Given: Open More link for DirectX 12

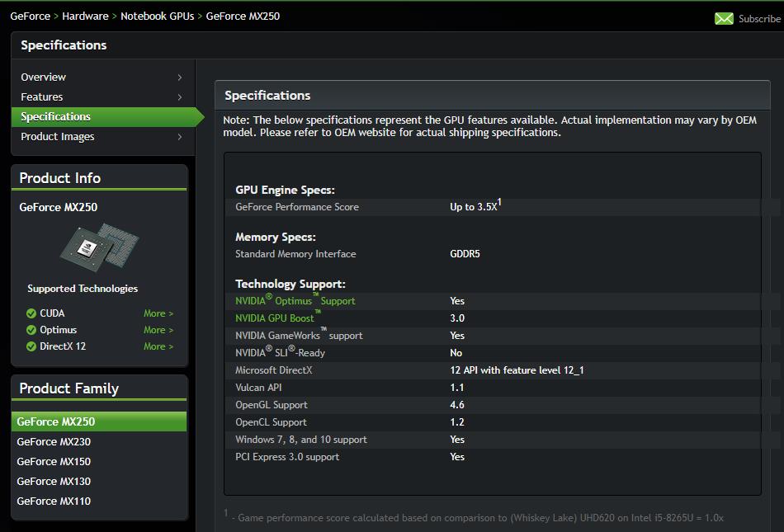Looking at the screenshot, I should 158,346.
